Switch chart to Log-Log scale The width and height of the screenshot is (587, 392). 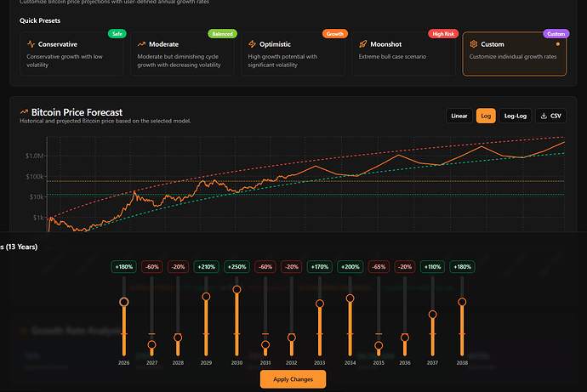click(515, 116)
